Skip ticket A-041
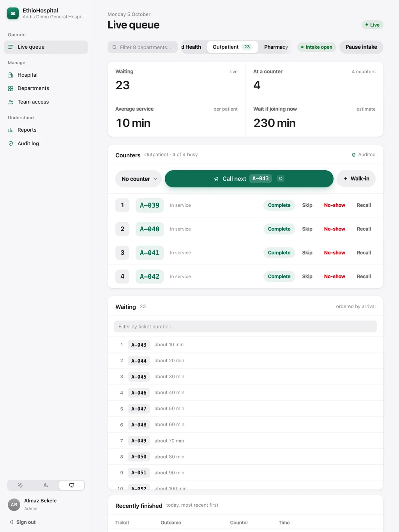The height and width of the screenshot is (532, 399). [307, 253]
